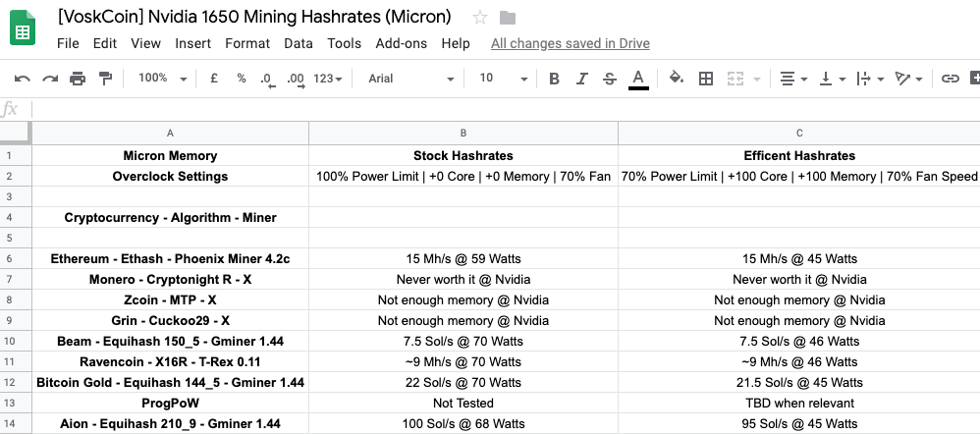Open the text color picker
Screen dimensions: 980x434
click(x=638, y=80)
